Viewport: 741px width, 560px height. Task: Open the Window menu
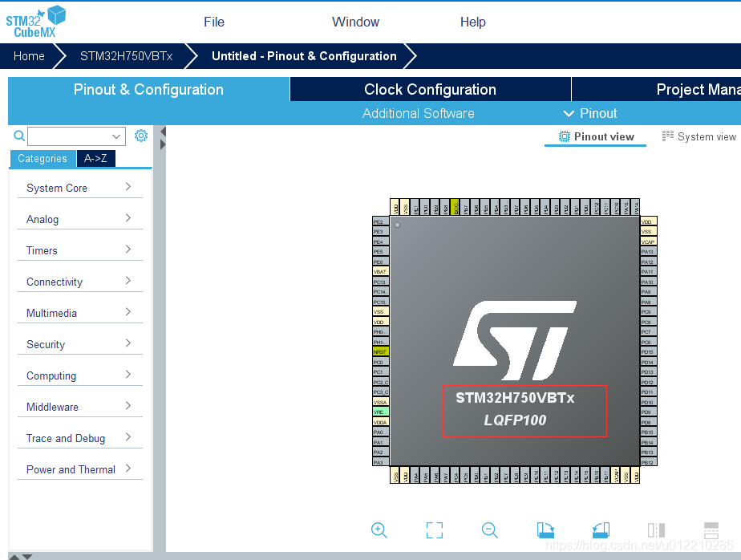click(x=355, y=22)
